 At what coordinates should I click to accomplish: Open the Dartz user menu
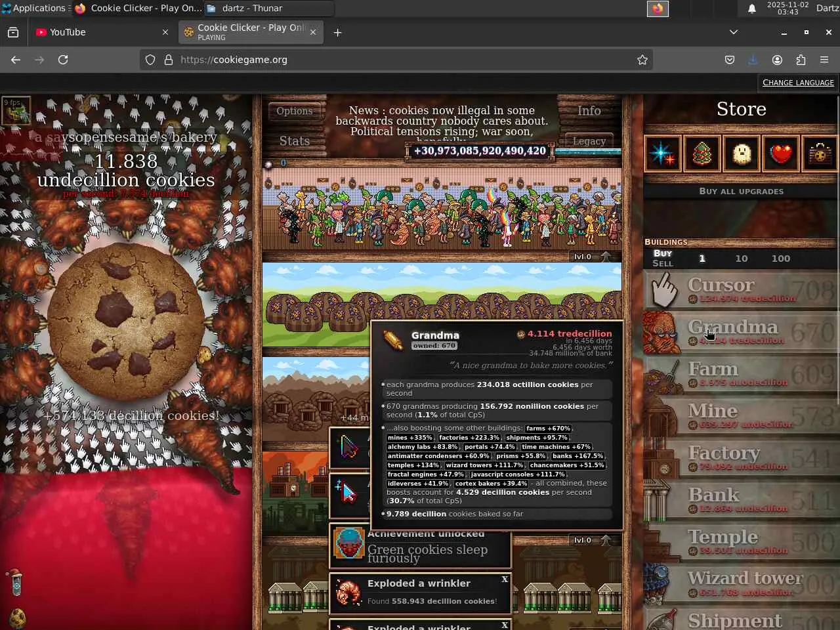click(827, 9)
